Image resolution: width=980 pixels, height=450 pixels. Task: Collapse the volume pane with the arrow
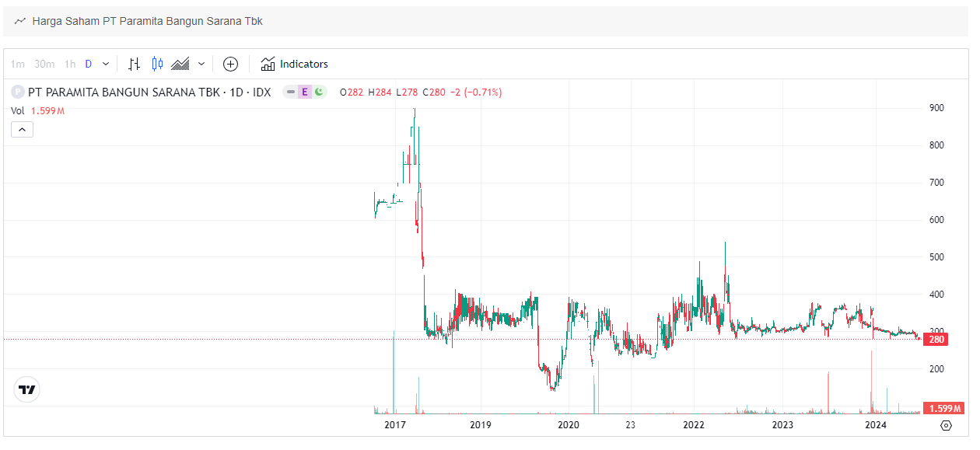click(22, 129)
